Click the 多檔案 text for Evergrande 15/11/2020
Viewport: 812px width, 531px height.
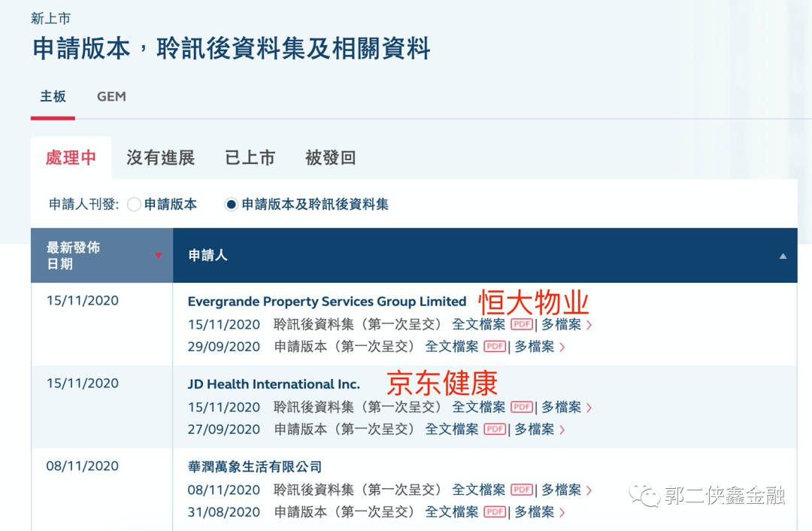(562, 324)
